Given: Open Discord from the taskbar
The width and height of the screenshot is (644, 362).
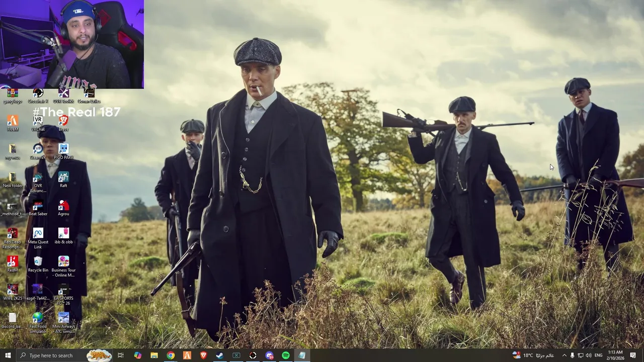Looking at the screenshot, I should click(x=269, y=355).
